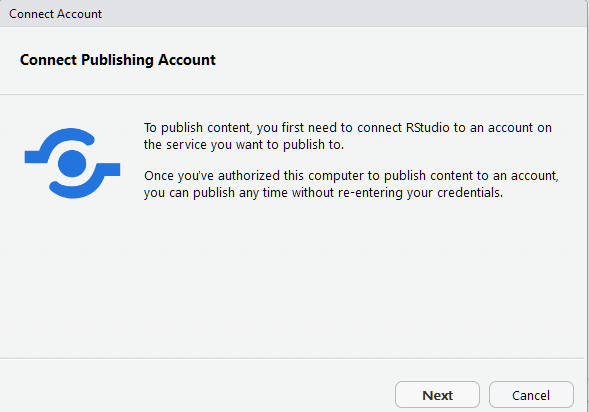The width and height of the screenshot is (589, 412).
Task: Click the line "the service you want to publish to."
Action: coord(244,145)
